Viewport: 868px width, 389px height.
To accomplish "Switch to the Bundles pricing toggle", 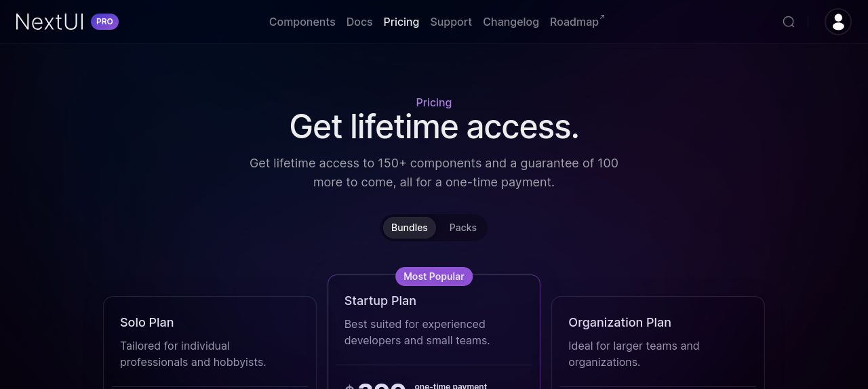I will 410,228.
